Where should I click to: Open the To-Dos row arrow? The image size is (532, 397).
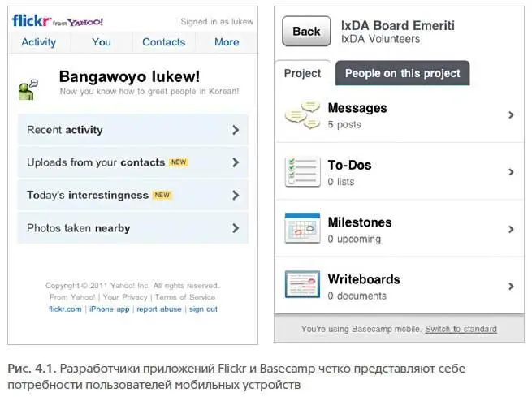coord(511,172)
